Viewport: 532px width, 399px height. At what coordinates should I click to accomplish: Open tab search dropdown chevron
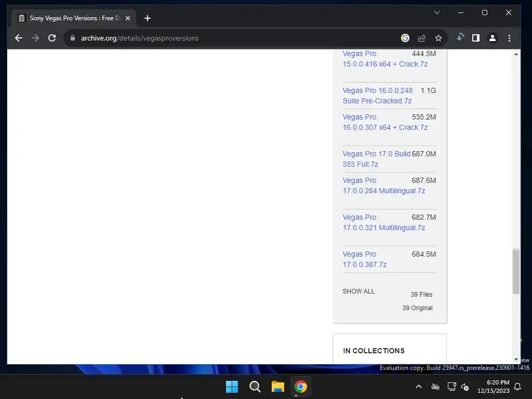coord(437,12)
